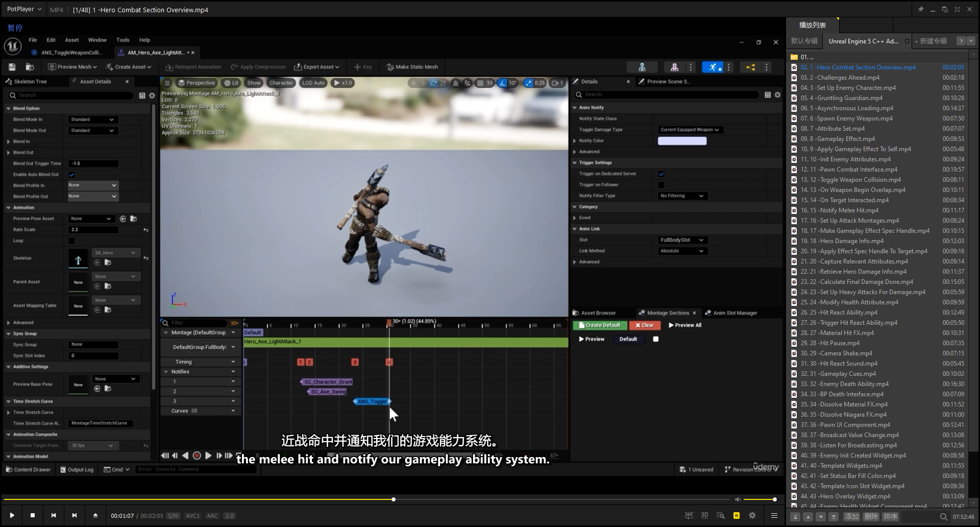The width and height of the screenshot is (980, 527).
Task: Reset Rate Scale to default arrow
Action: point(146,230)
